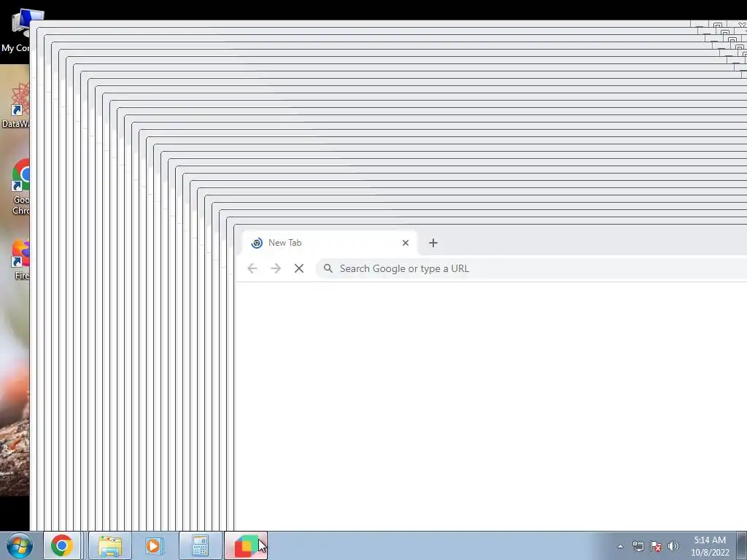
Task: Click the magnifier icon in the address bar
Action: pos(328,268)
